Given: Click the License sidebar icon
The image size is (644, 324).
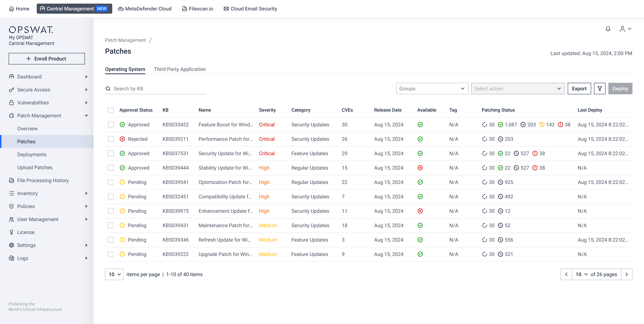Looking at the screenshot, I should pos(12,232).
